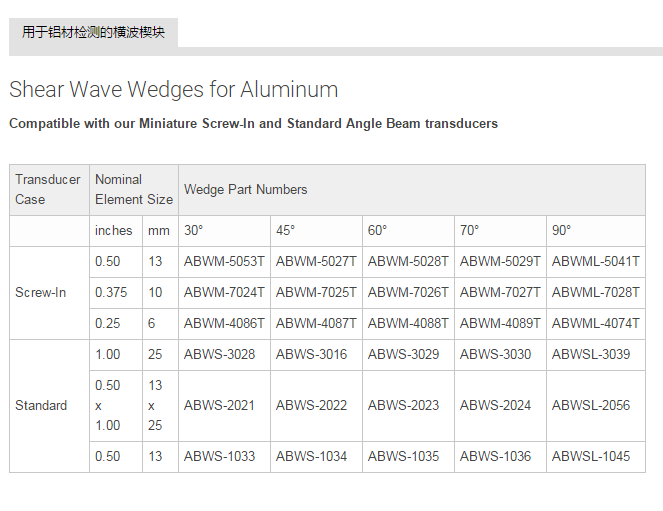Click the ABWSL-1045 cell
663x511 pixels.
click(x=590, y=457)
